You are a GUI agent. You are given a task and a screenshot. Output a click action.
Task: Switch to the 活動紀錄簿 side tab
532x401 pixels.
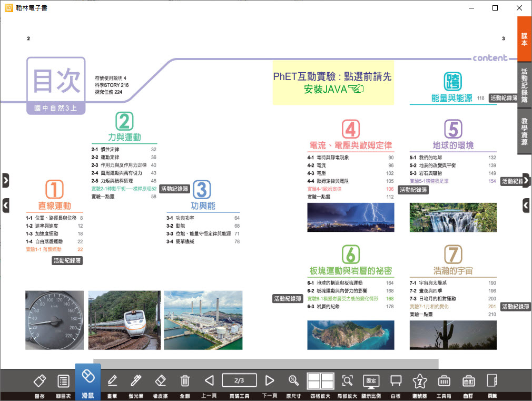click(524, 85)
